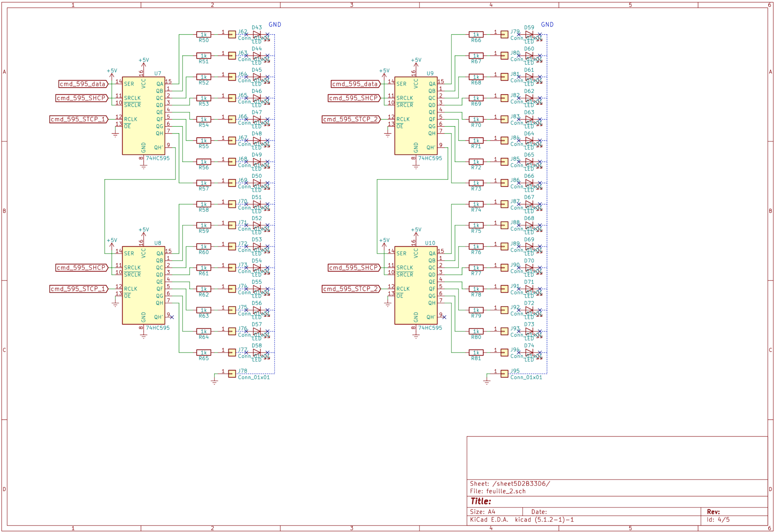Image resolution: width=775 pixels, height=532 pixels.
Task: Click the cmd_595_STCP_1 label at U7
Action: (x=78, y=119)
